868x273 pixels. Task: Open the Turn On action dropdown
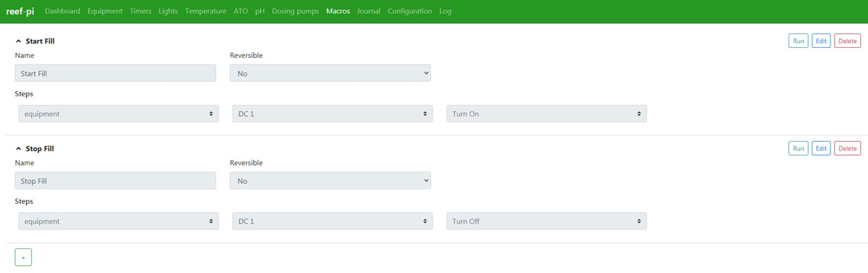(x=547, y=114)
